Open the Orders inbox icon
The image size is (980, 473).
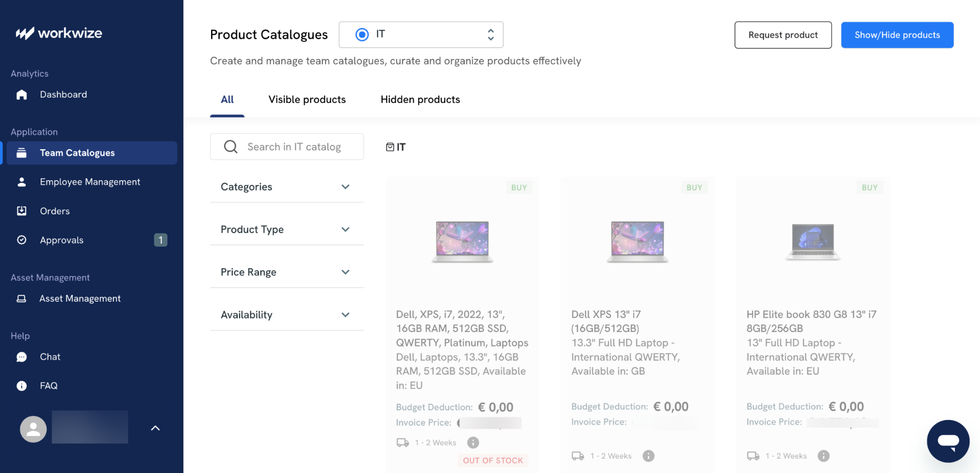pyautogui.click(x=22, y=211)
